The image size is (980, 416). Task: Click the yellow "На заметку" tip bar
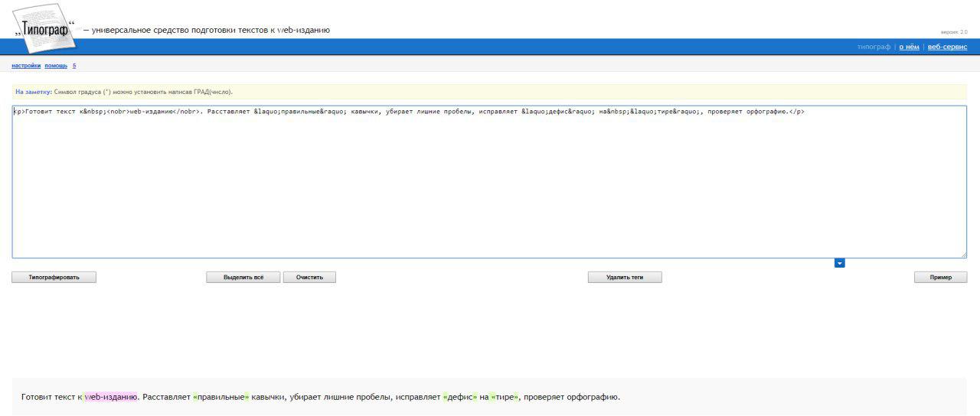click(x=489, y=92)
